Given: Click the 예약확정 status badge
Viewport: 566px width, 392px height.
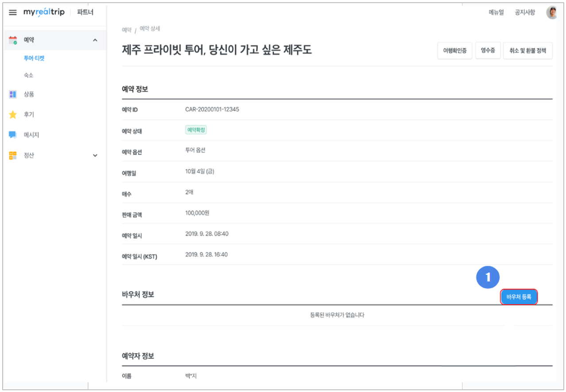Looking at the screenshot, I should tap(196, 130).
